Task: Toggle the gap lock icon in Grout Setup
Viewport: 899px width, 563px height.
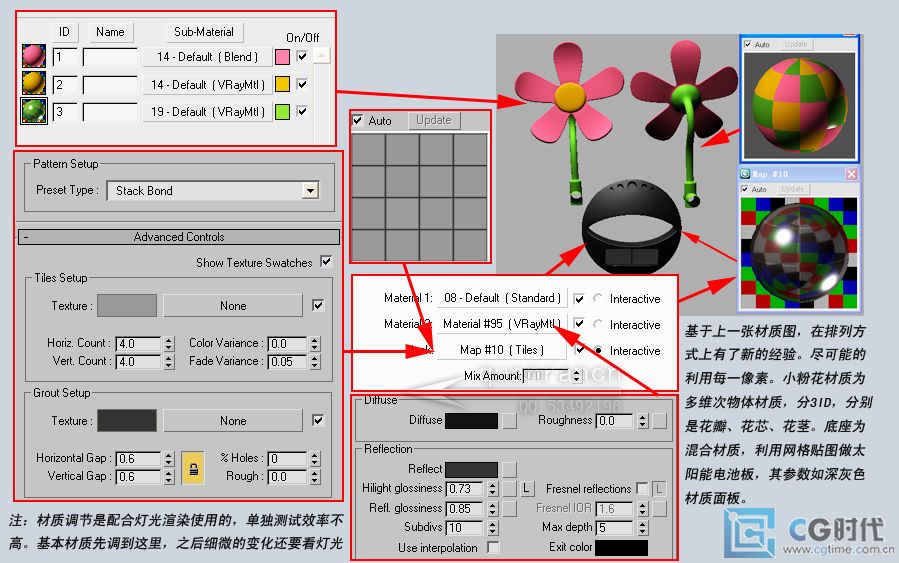Action: (193, 468)
